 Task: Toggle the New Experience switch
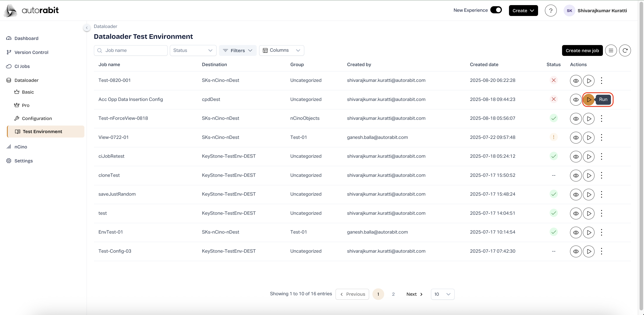point(496,10)
